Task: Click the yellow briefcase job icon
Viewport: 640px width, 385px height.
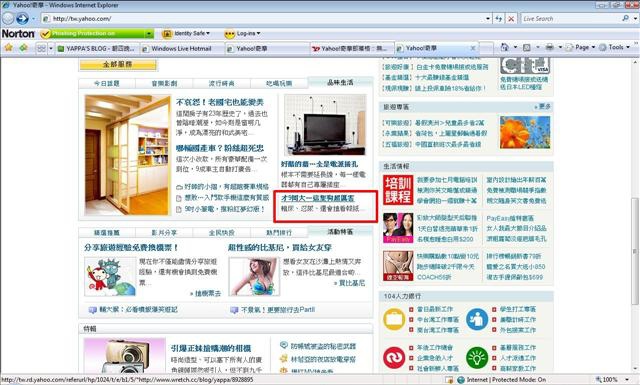Action: pos(394,319)
